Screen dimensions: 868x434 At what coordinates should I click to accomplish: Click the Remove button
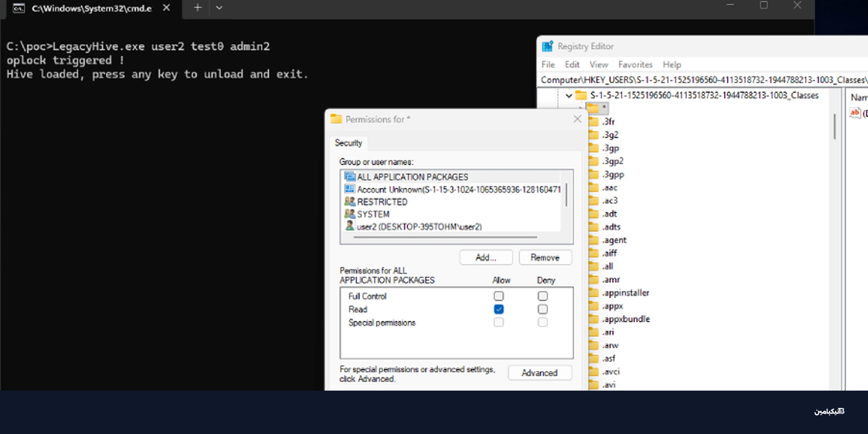[545, 258]
